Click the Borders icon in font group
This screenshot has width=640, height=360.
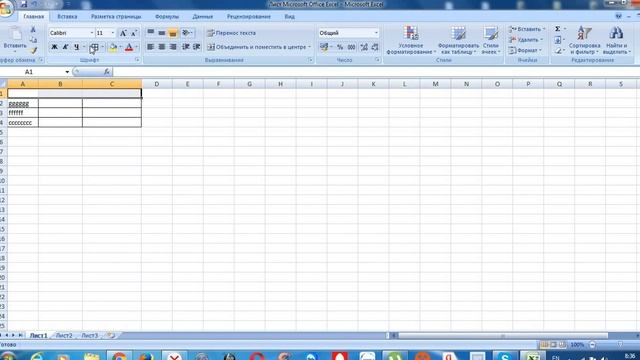pyautogui.click(x=93, y=47)
